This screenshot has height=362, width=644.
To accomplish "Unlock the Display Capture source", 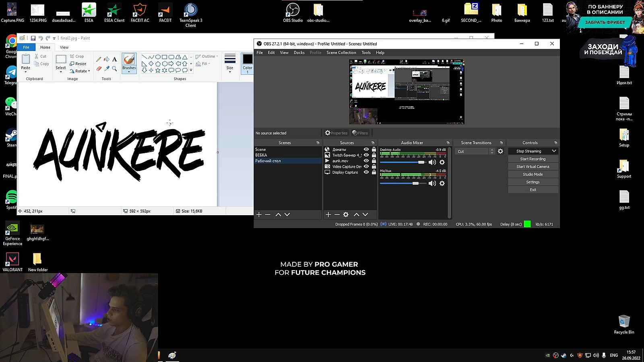I will [374, 172].
